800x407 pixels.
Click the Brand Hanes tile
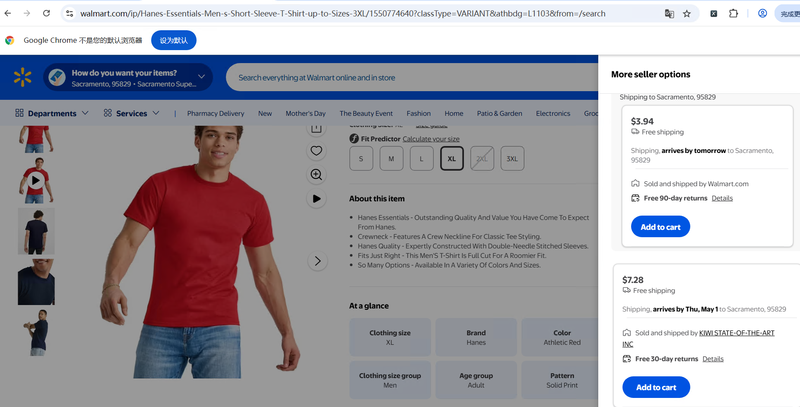click(x=476, y=337)
